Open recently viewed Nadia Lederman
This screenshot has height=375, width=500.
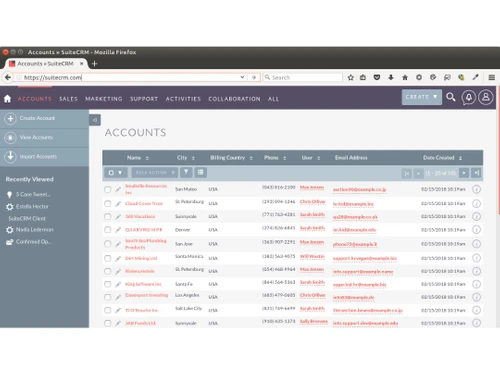tap(35, 230)
